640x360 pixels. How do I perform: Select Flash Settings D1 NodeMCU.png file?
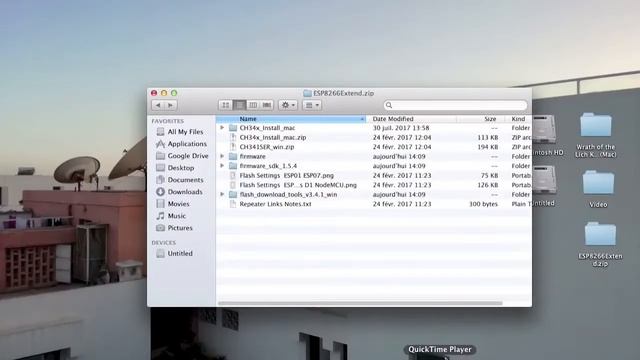(x=373, y=185)
